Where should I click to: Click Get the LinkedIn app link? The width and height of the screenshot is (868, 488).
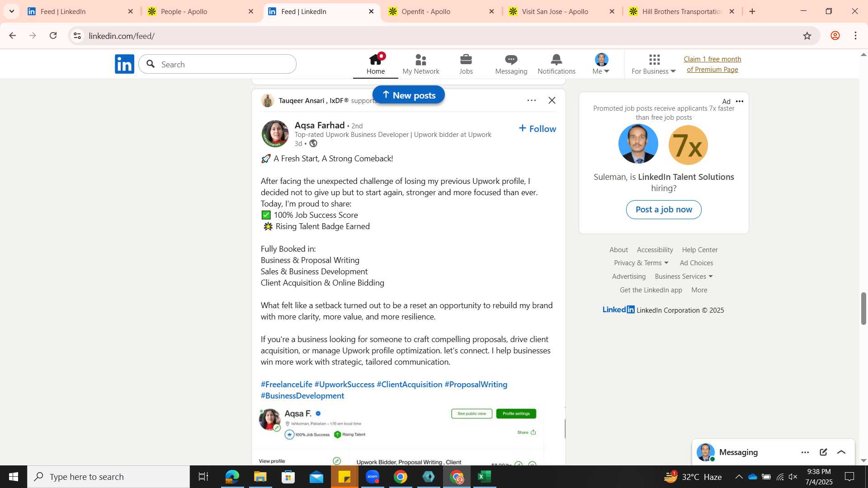tap(651, 290)
